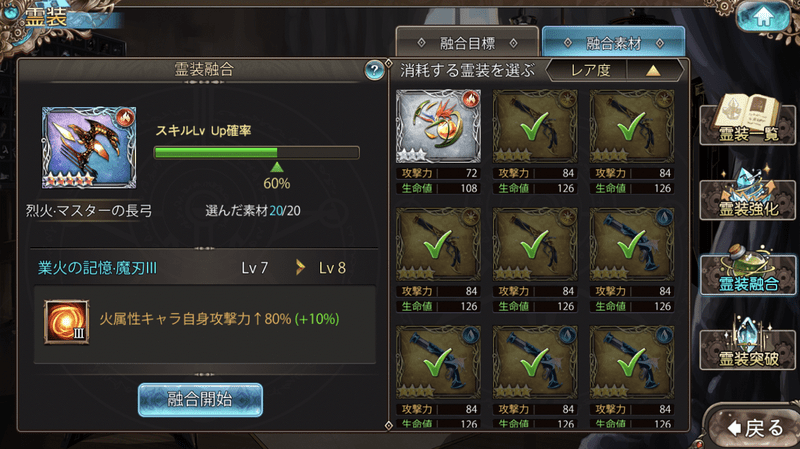
Task: Select the 烈火·マスターの長弓 weapon portrait
Action: pos(89,147)
